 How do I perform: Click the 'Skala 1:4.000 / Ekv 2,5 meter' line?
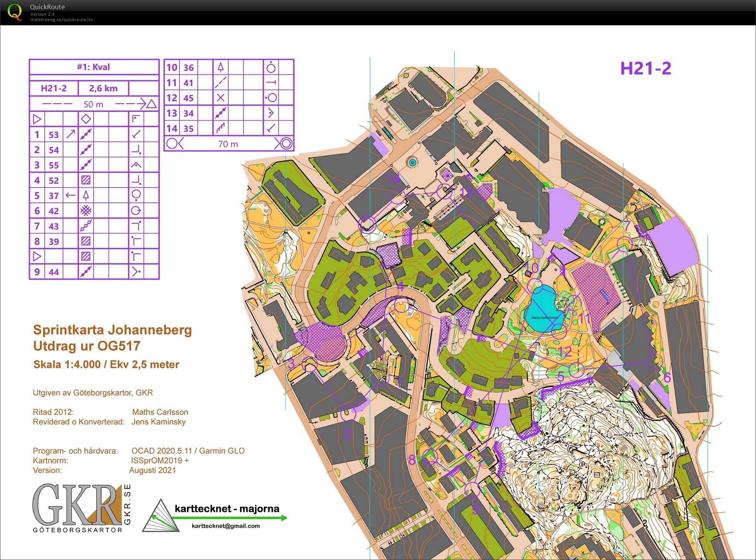[x=106, y=364]
